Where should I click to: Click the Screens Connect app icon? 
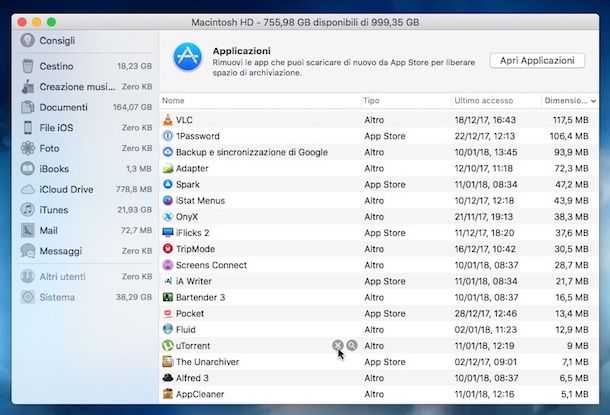(x=168, y=265)
